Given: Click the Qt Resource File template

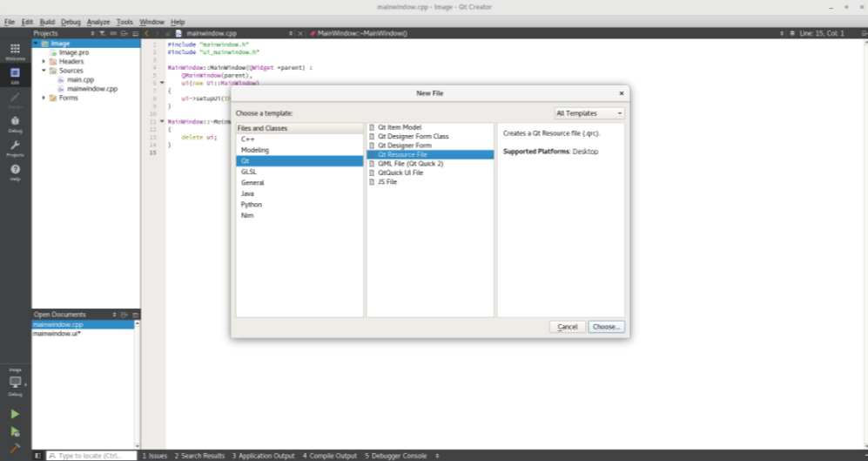Looking at the screenshot, I should coord(430,154).
